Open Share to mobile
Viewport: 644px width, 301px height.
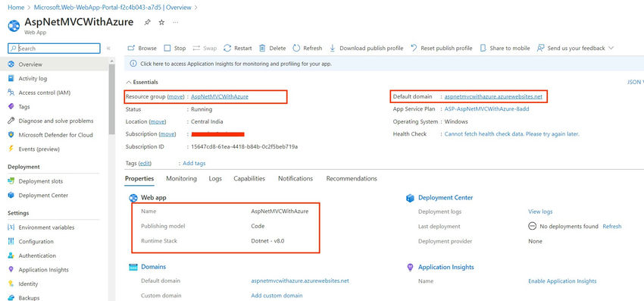pos(505,48)
